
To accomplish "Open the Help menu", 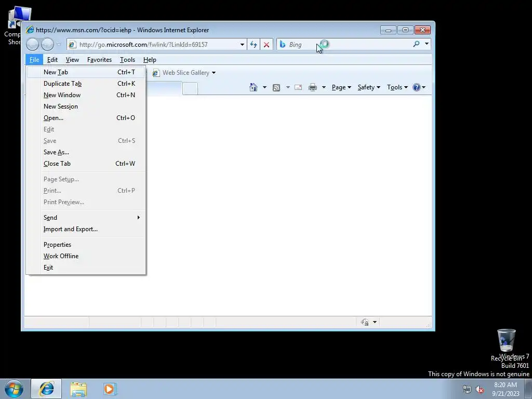I will (x=150, y=60).
